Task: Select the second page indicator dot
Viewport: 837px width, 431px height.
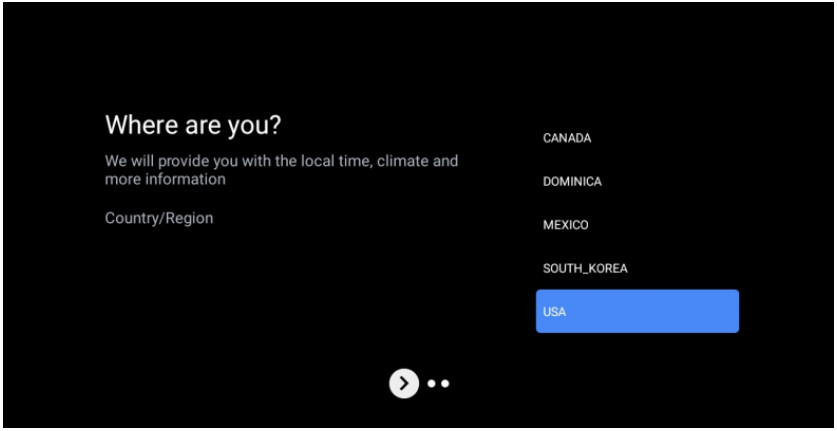Action: pyautogui.click(x=445, y=383)
